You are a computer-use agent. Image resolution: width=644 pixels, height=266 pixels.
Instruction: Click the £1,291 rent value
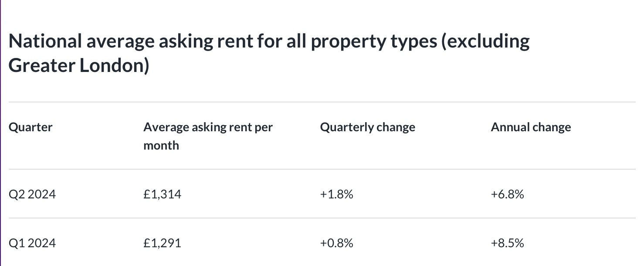click(162, 243)
